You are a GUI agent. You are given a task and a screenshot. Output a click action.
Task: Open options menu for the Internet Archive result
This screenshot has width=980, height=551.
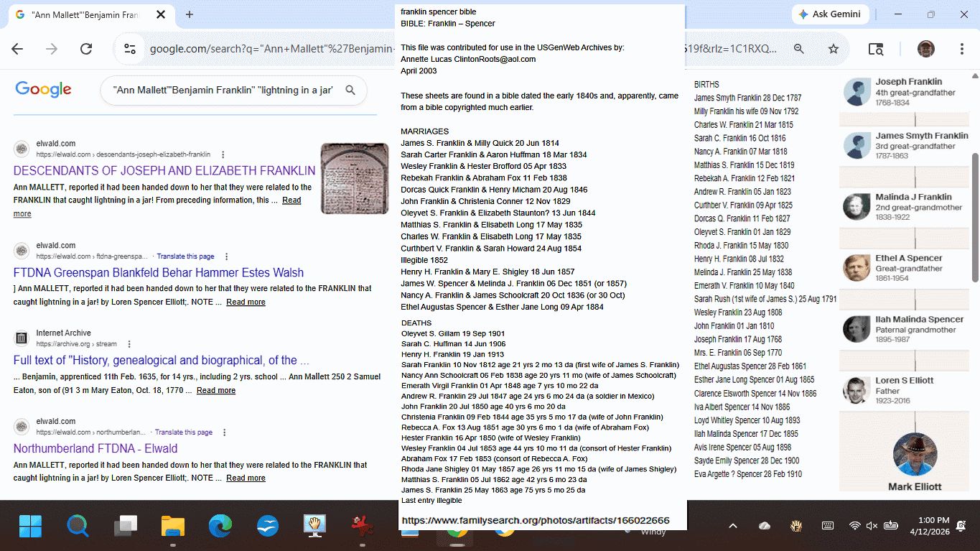129,344
